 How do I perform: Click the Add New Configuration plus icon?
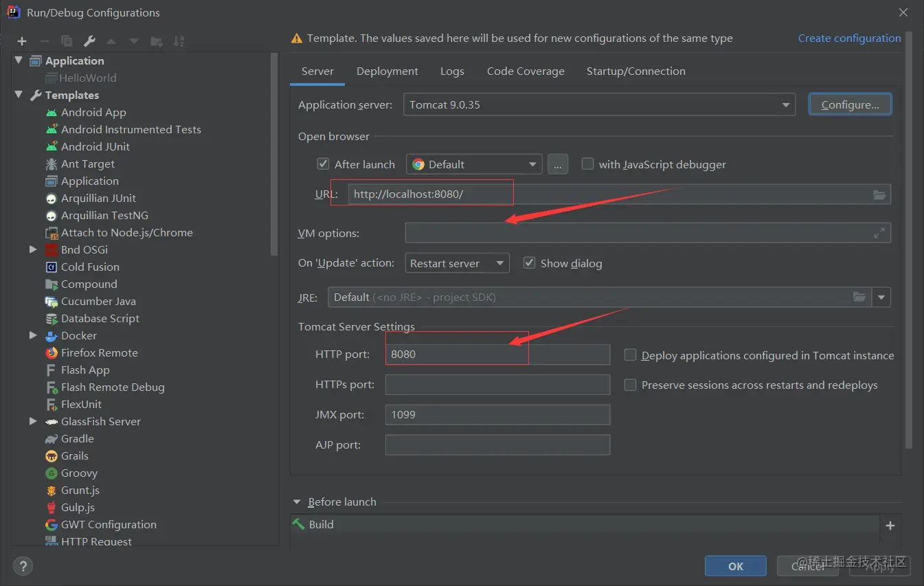22,41
